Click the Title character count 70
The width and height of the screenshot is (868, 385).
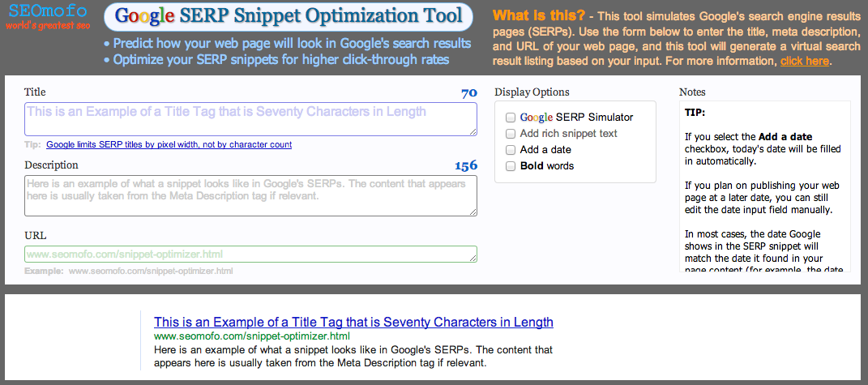click(468, 93)
